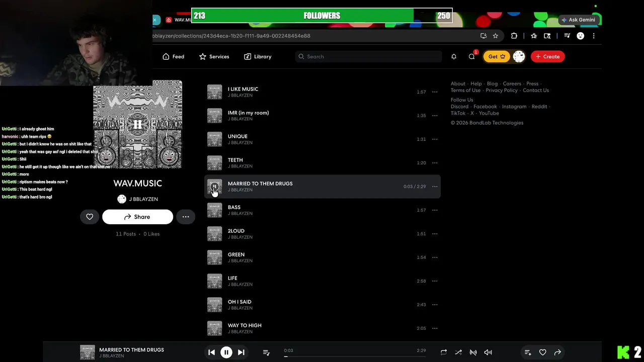Image resolution: width=644 pixels, height=362 pixels.
Task: Open the tab search toolbar icon
Action: point(547,36)
